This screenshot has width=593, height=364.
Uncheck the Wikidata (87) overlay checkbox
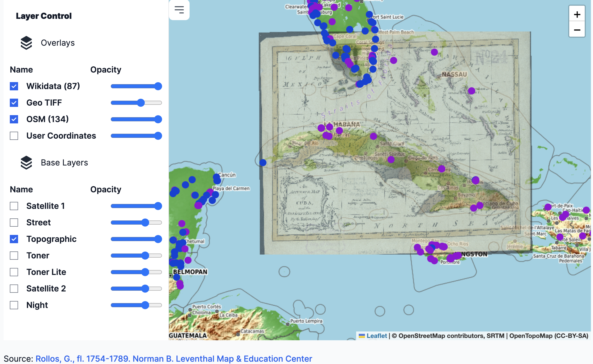coord(14,86)
